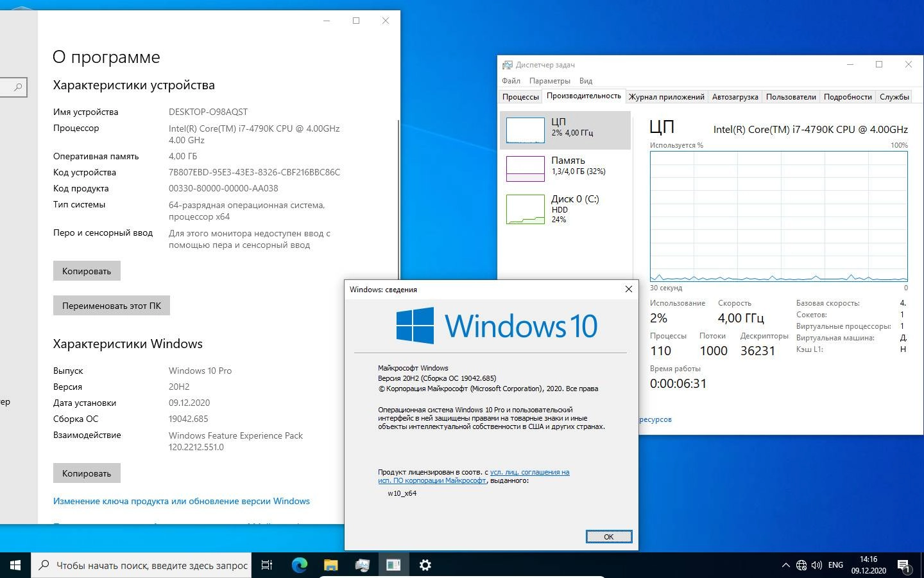Open Settings gear icon in taskbar
The width and height of the screenshot is (924, 578).
click(x=425, y=565)
